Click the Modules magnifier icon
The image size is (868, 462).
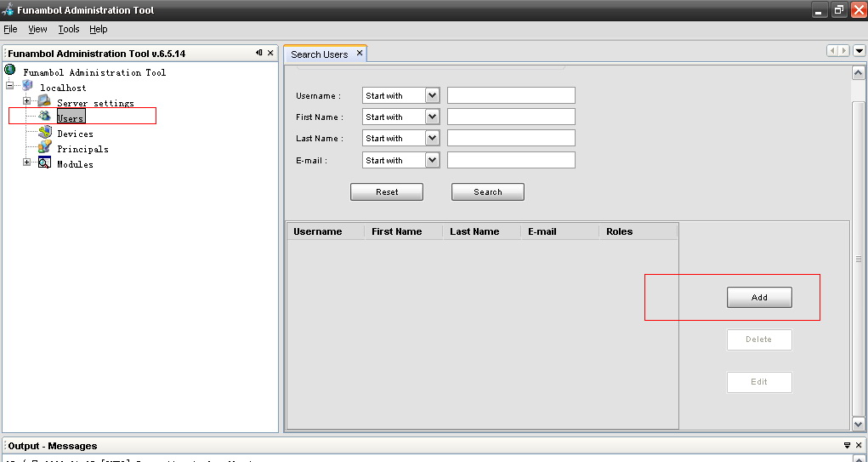[x=44, y=163]
